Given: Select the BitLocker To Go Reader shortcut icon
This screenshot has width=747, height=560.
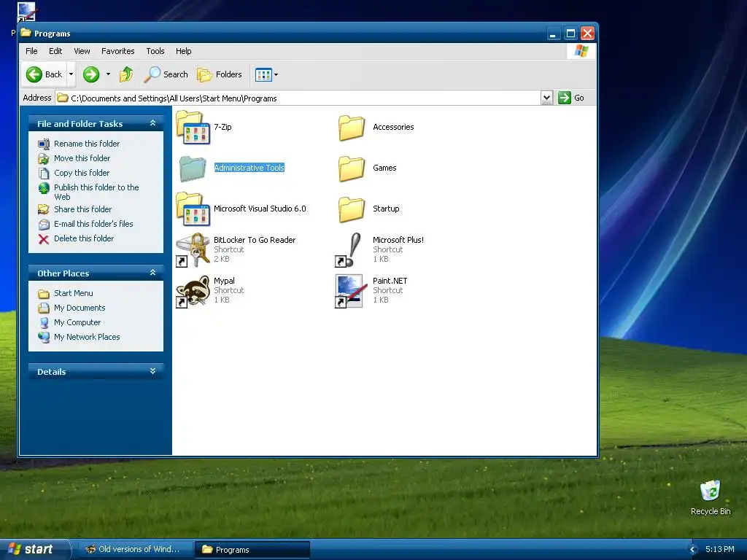Looking at the screenshot, I should (x=193, y=249).
